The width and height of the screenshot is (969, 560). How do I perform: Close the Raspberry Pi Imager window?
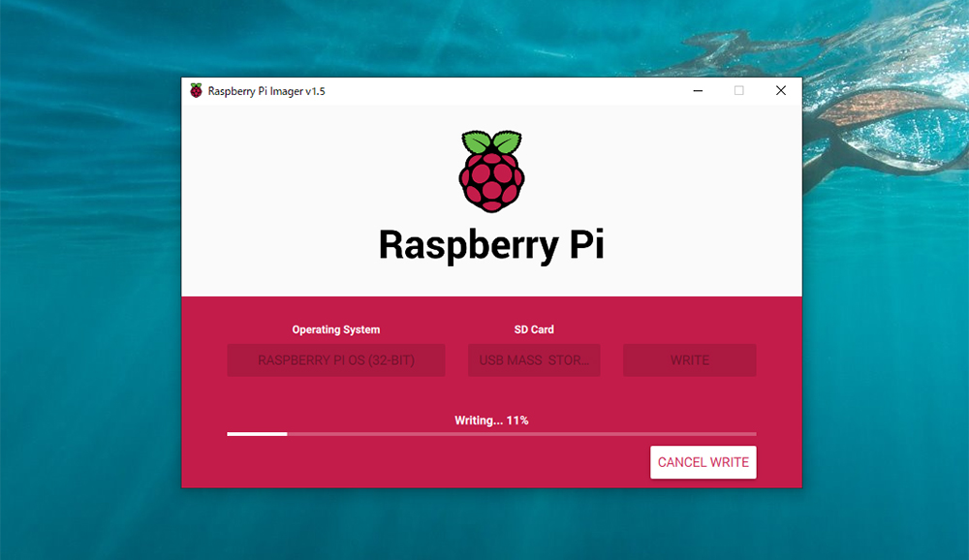point(781,91)
